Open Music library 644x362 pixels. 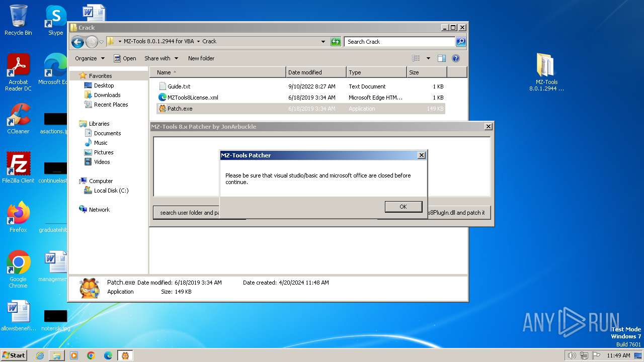click(x=101, y=143)
